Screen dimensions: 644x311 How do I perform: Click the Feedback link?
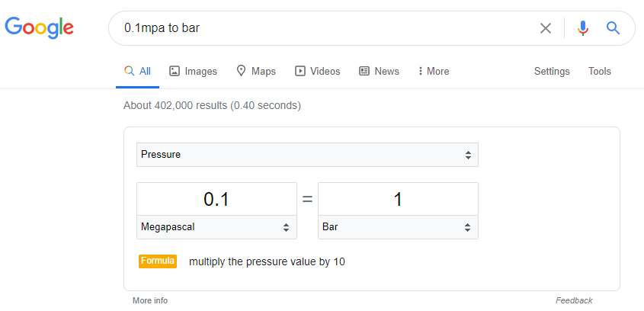point(574,301)
